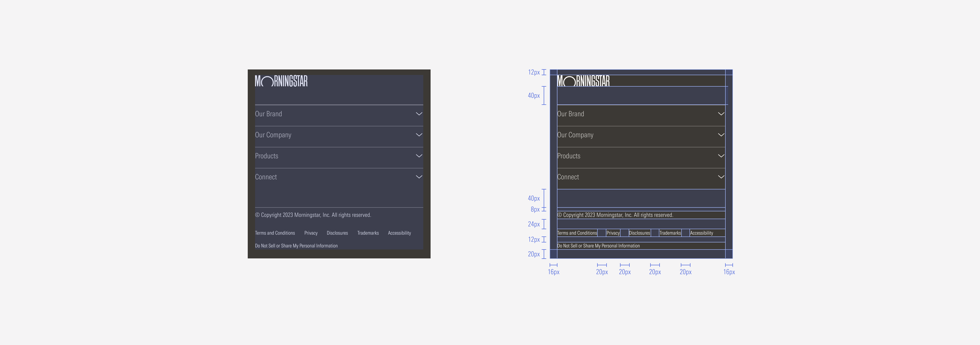Click the Morningstar logo in the left footer
The height and width of the screenshot is (345, 980).
coord(281,81)
